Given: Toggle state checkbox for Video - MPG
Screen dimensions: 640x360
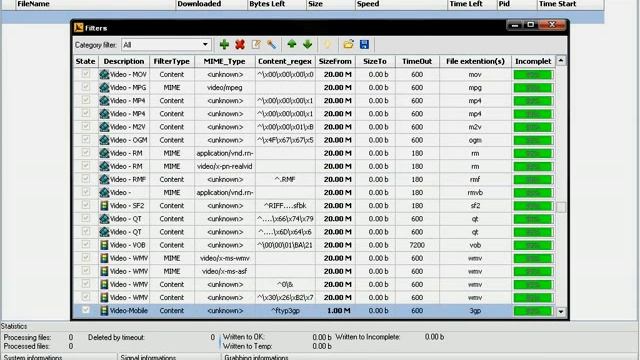Looking at the screenshot, I should [86, 87].
